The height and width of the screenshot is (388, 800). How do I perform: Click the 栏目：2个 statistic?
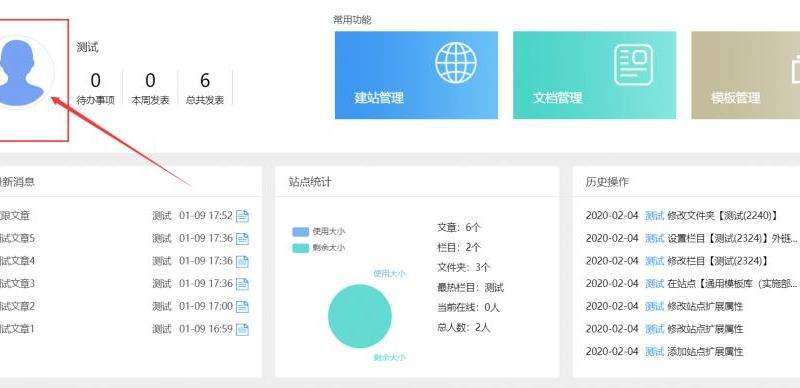pos(459,247)
